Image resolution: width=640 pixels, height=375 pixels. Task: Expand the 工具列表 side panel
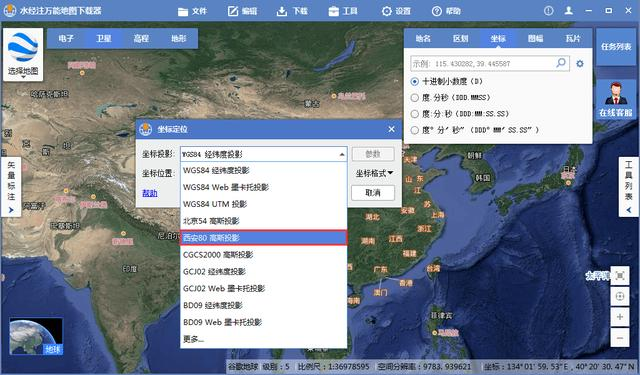pos(629,186)
